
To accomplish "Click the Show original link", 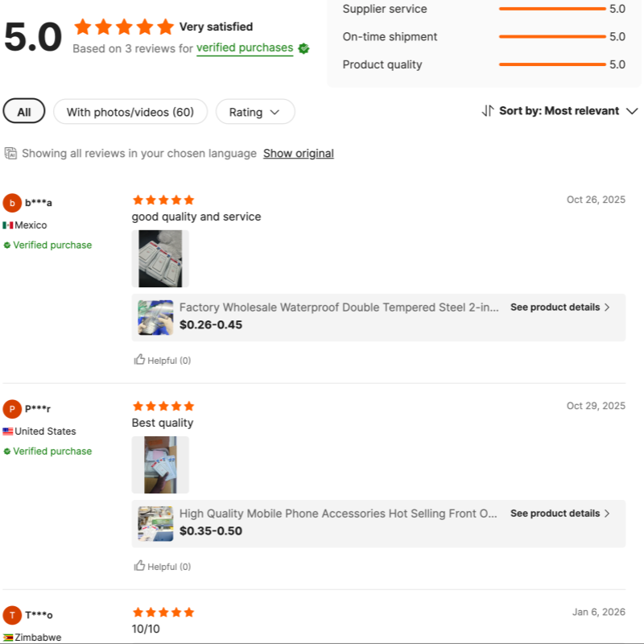I will [298, 153].
